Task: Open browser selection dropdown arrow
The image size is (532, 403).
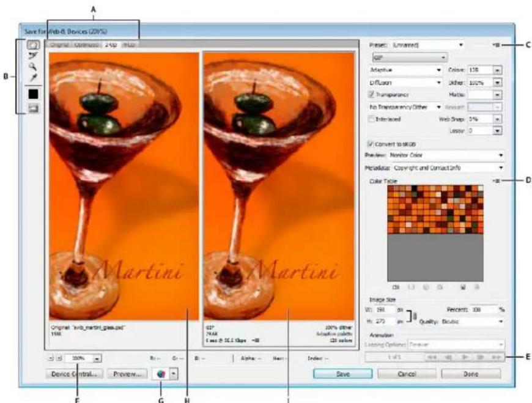Action: coord(174,374)
